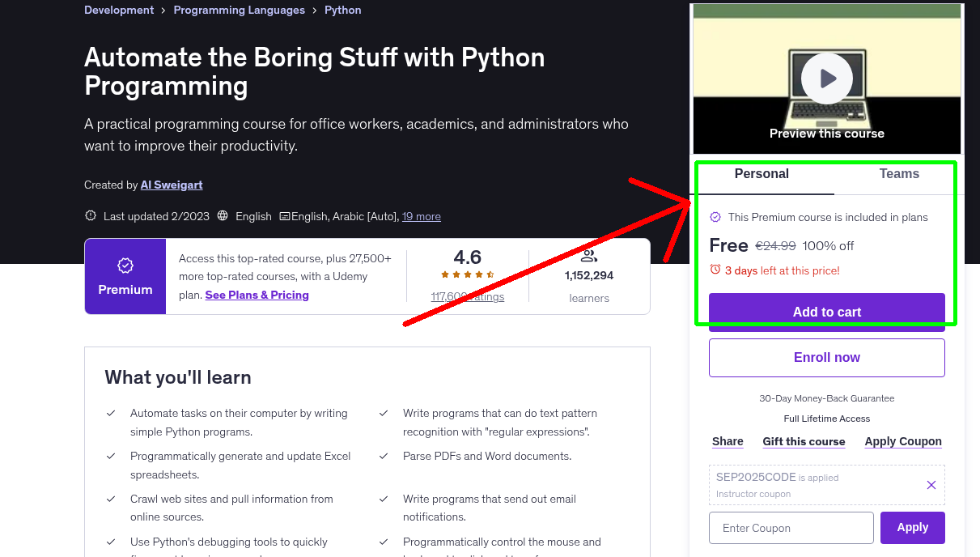Click the Parse PDFs and Word documents item
The width and height of the screenshot is (980, 557).
(x=487, y=456)
